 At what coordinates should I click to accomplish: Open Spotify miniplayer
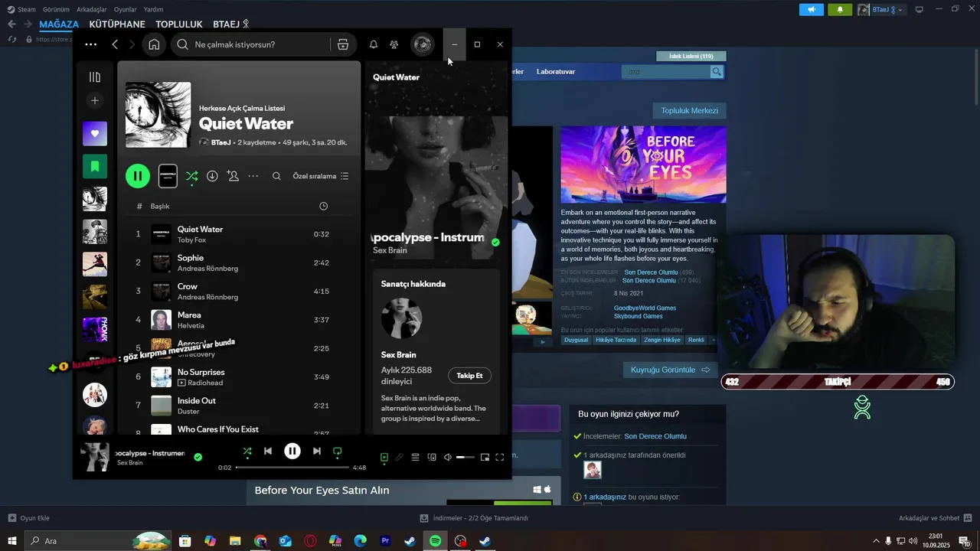point(485,457)
